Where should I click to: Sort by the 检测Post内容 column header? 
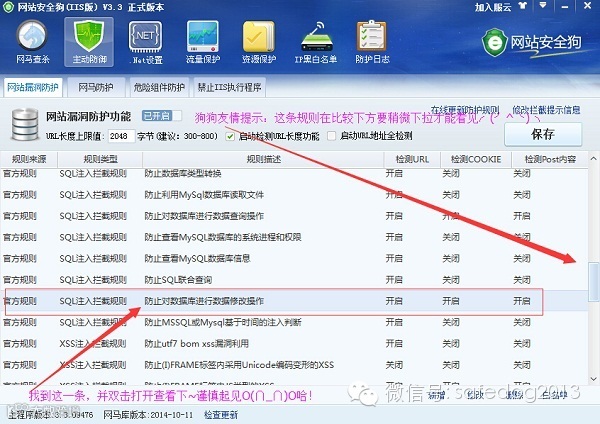click(550, 159)
